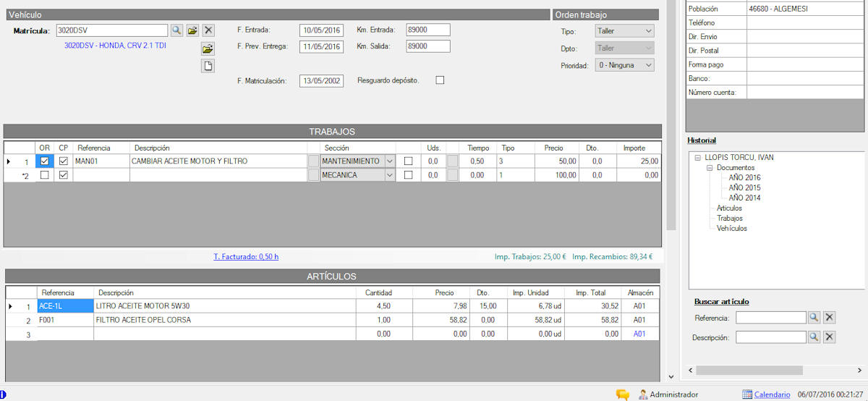Tick checkbox after MECANICA section
This screenshot has width=868, height=401.
(409, 174)
